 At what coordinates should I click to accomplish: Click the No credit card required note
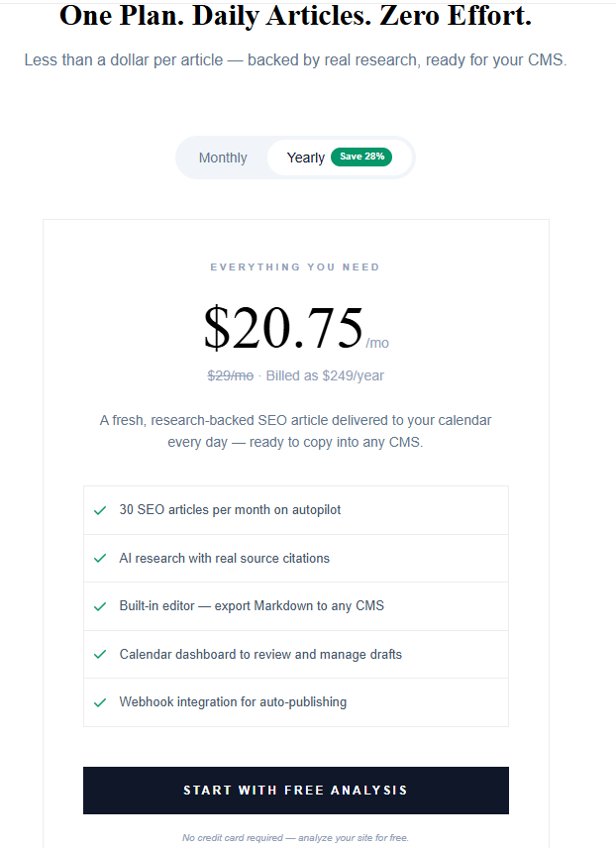295,837
